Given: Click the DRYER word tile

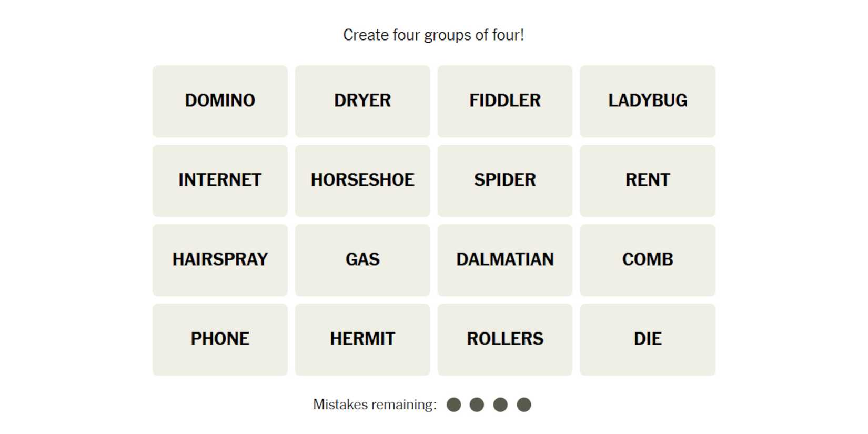Looking at the screenshot, I should click(362, 101).
